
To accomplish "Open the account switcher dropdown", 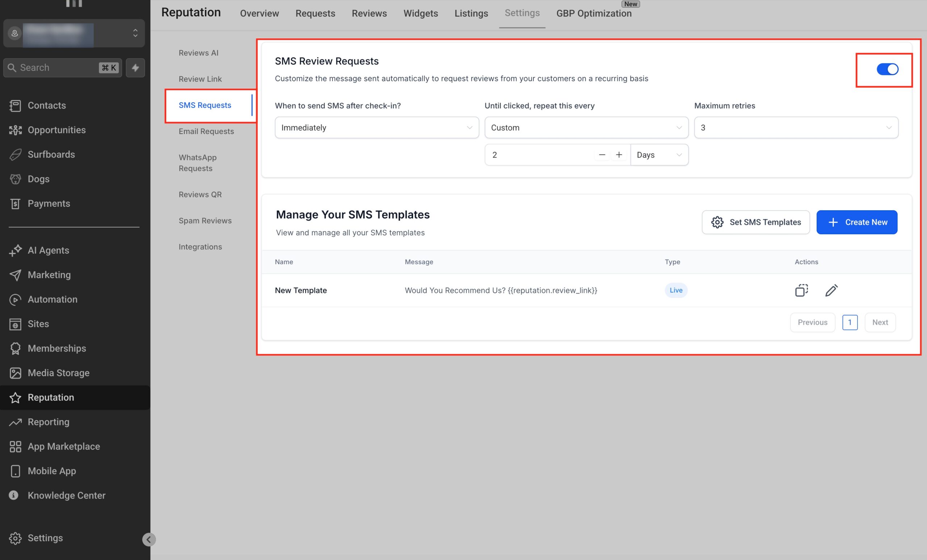I will (74, 33).
